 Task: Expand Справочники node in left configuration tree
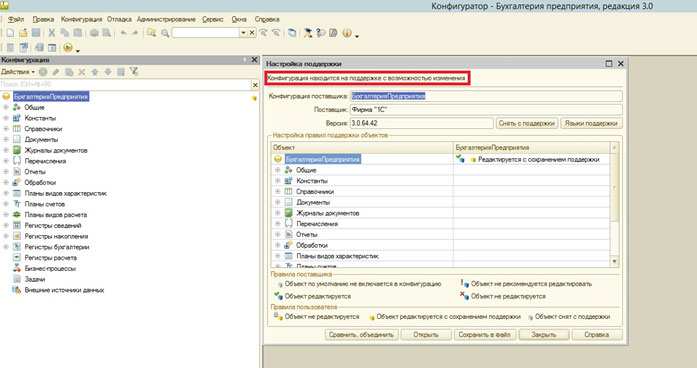6,129
